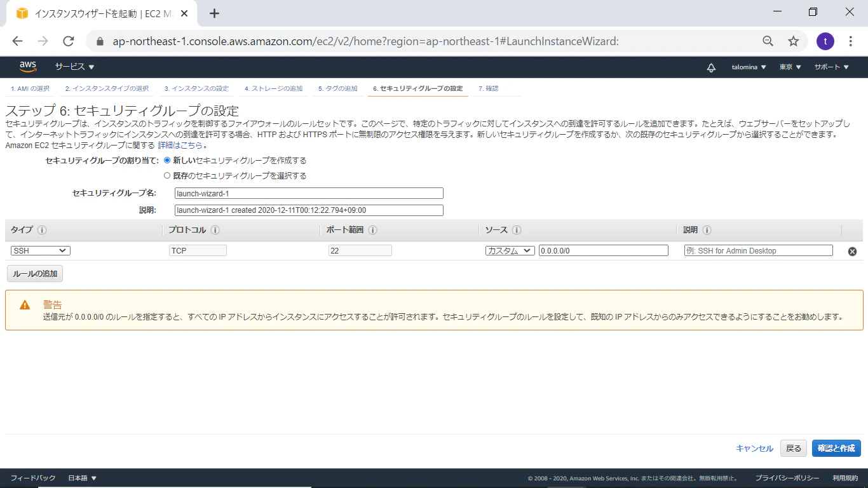This screenshot has height=488, width=868.
Task: Open the サポート dropdown
Action: pos(832,67)
